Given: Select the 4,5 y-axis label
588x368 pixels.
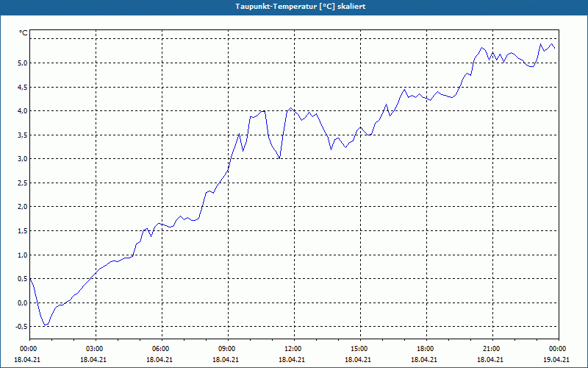Looking at the screenshot, I should (x=22, y=87).
